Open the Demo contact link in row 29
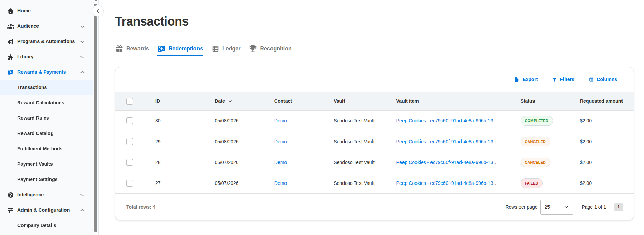644x235 pixels. [280, 142]
